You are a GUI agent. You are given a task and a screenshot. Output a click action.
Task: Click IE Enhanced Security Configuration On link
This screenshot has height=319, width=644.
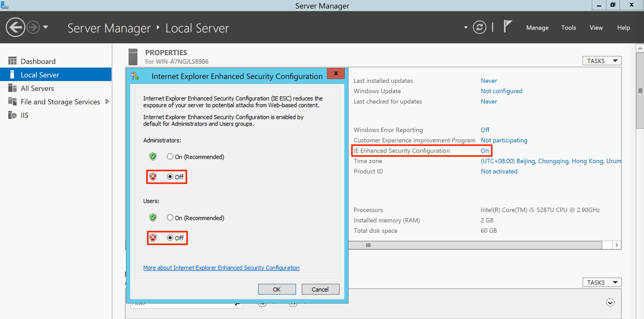485,151
